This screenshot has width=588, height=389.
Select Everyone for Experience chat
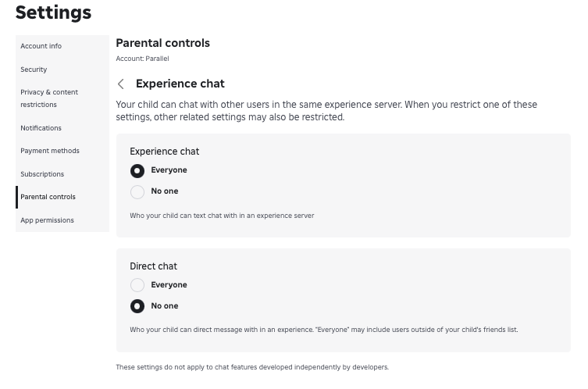click(137, 170)
